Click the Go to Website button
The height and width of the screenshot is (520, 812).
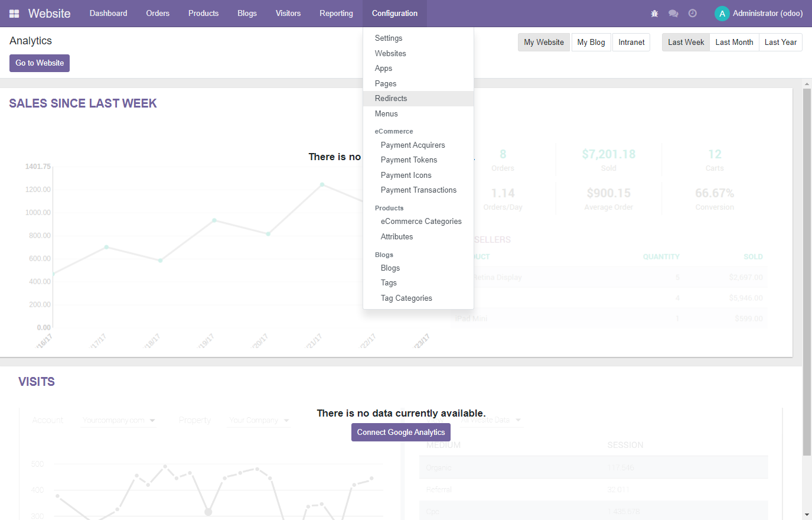click(x=40, y=63)
